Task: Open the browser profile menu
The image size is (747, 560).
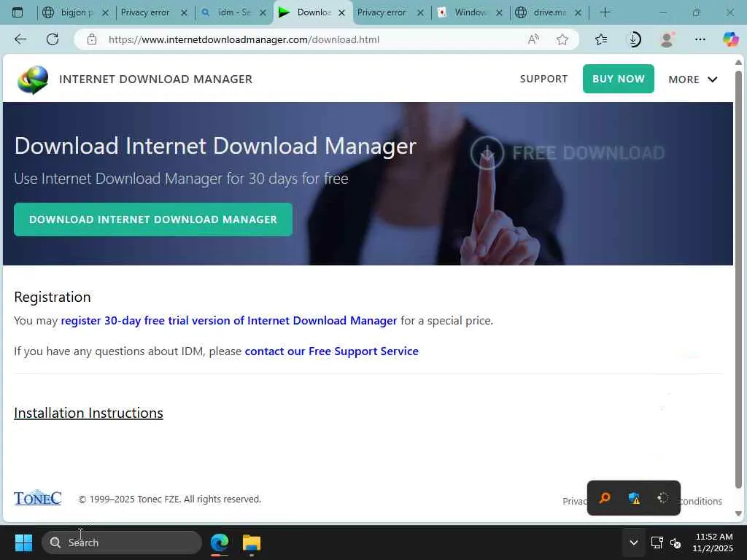Action: pos(667,39)
